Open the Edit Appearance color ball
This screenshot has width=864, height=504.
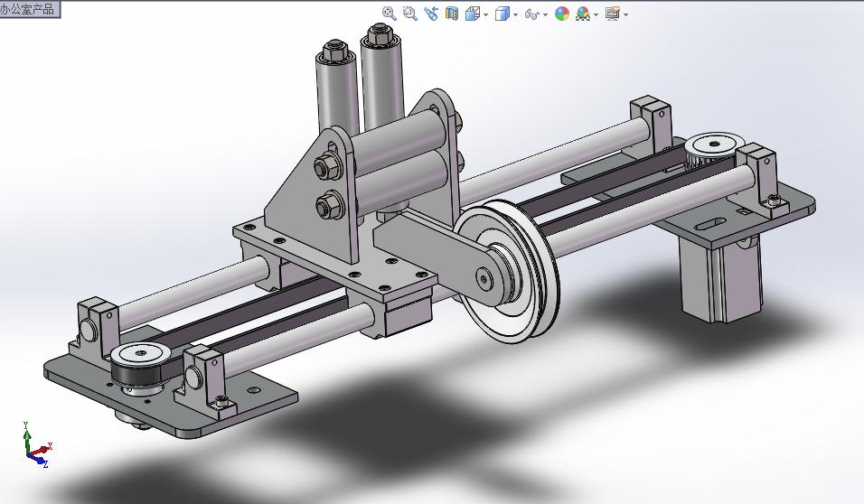(x=562, y=14)
